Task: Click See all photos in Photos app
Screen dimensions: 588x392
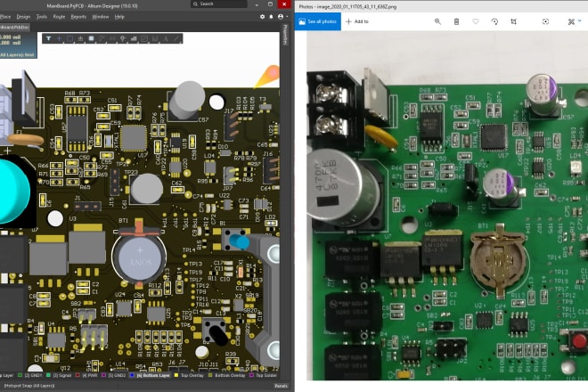Action: click(x=318, y=21)
